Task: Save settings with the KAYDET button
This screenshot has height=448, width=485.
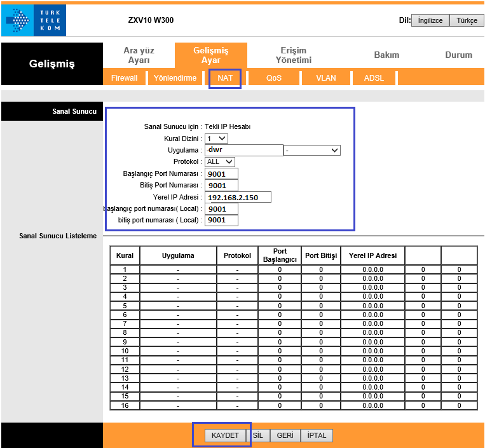Action: click(x=225, y=435)
